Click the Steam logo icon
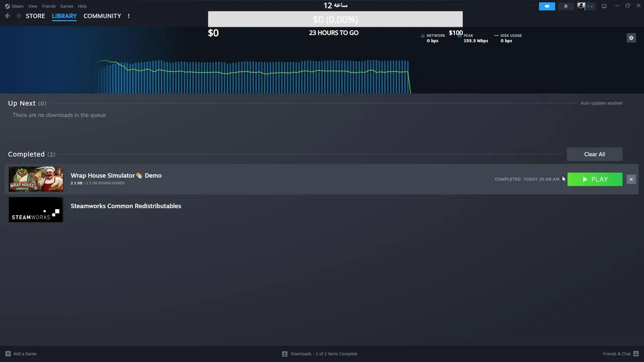This screenshot has width=644, height=362. point(7,6)
